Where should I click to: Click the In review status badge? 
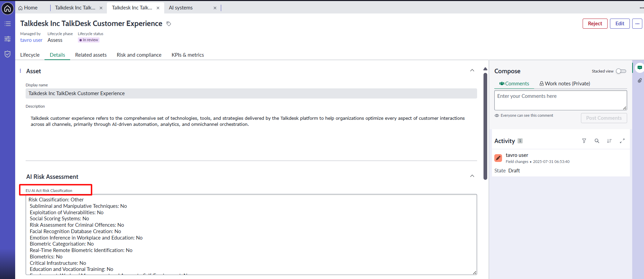click(x=89, y=40)
